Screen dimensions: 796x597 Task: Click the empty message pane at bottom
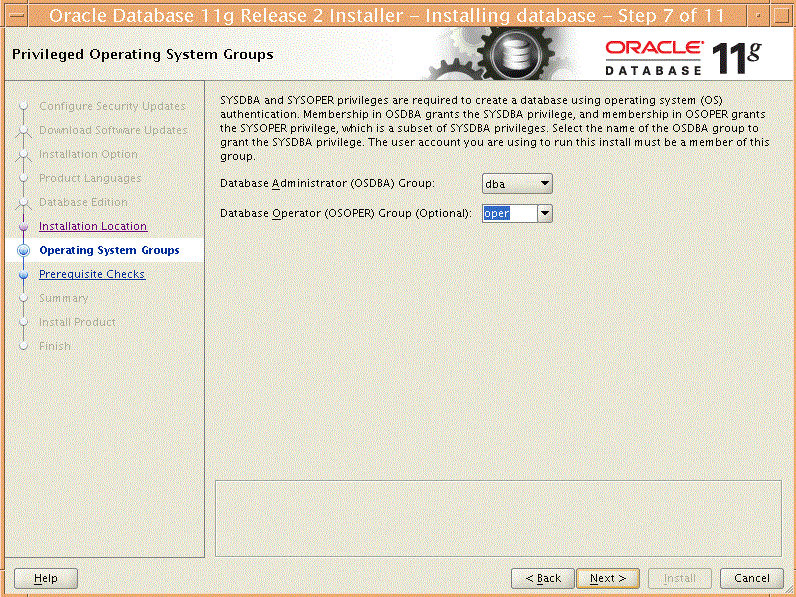pyautogui.click(x=498, y=518)
